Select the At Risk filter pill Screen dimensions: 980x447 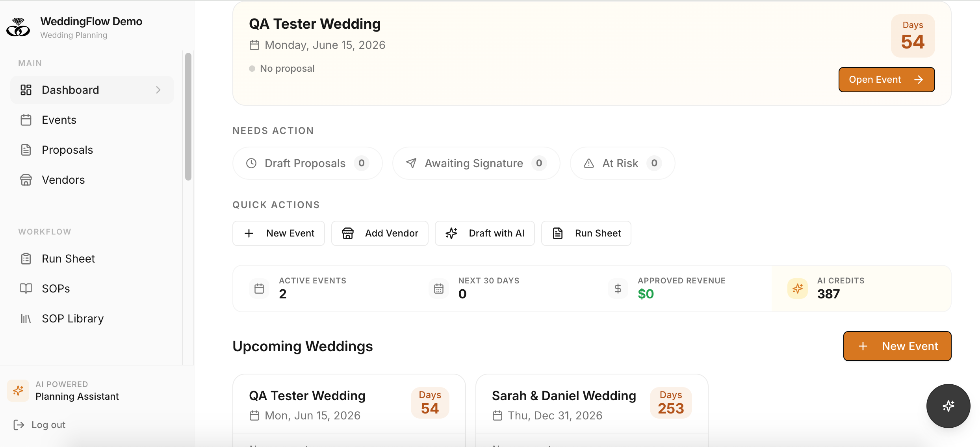[x=622, y=163]
